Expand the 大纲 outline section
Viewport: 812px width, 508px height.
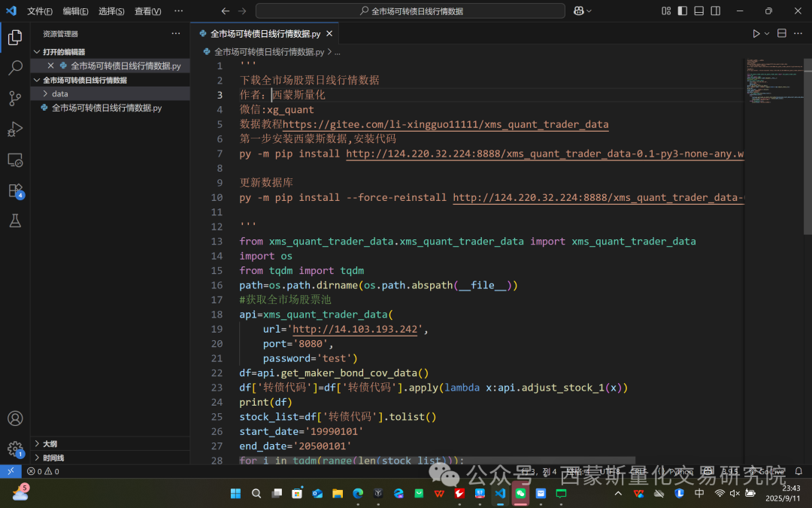(x=37, y=444)
